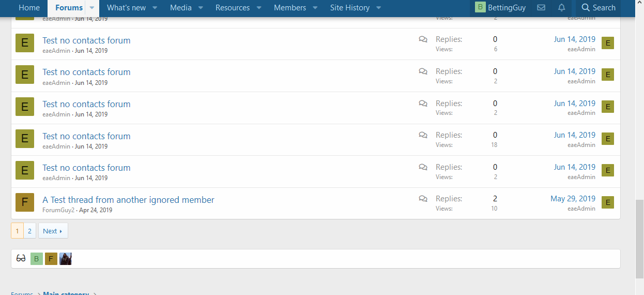
Task: Open the inbox envelope icon
Action: pyautogui.click(x=541, y=8)
